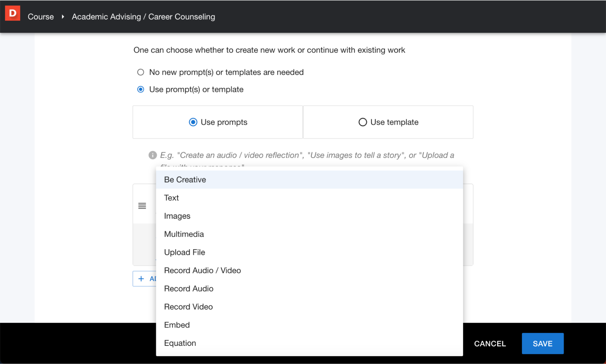This screenshot has width=606, height=364.
Task: Select Record Audio option
Action: (189, 289)
